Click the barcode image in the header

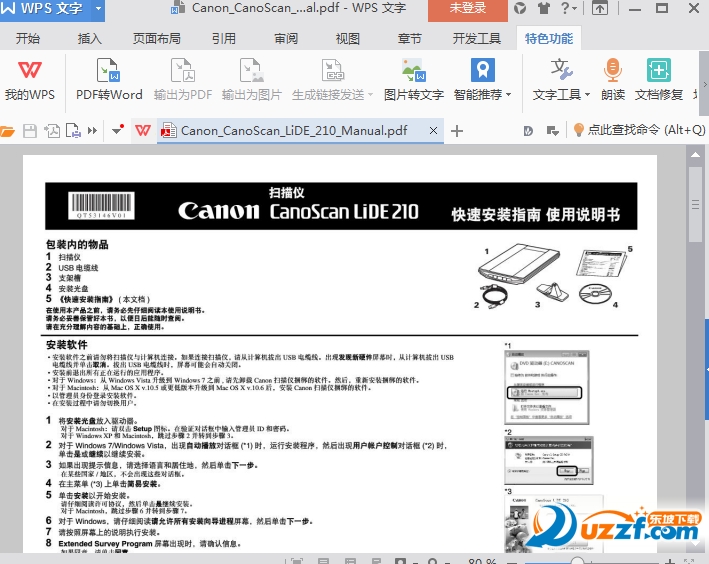tap(101, 206)
